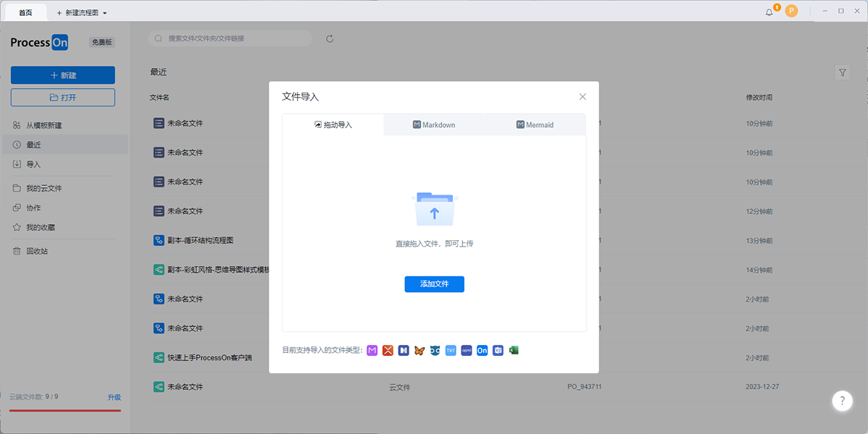Click the P avatar in top right corner
This screenshot has height=434, width=868.
point(791,11)
